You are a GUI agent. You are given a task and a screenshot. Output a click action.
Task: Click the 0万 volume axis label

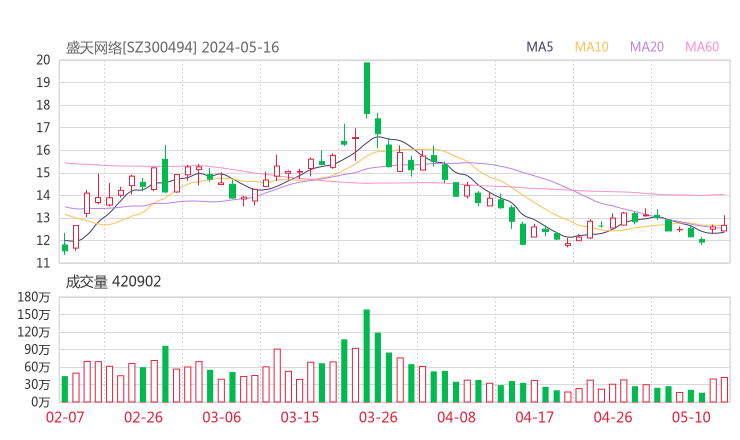(41, 402)
